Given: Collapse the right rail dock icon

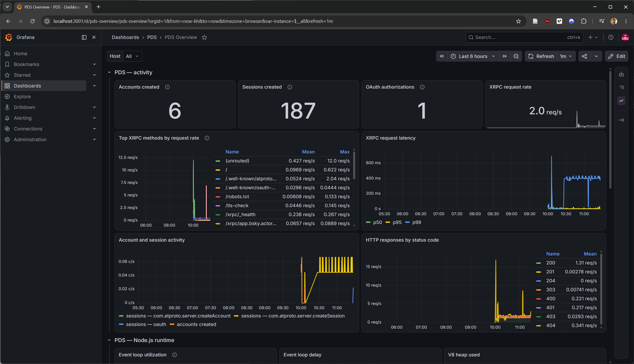Looking at the screenshot, I should pos(621,120).
